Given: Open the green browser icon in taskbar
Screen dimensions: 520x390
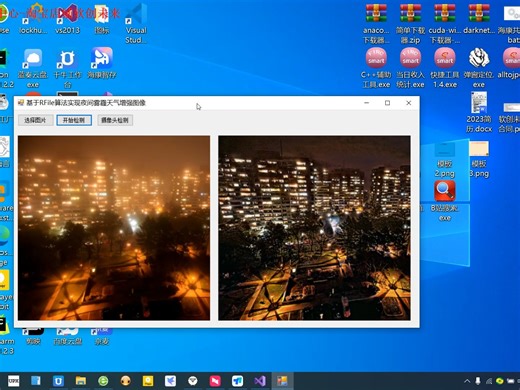Looking at the screenshot, I should tap(103, 381).
